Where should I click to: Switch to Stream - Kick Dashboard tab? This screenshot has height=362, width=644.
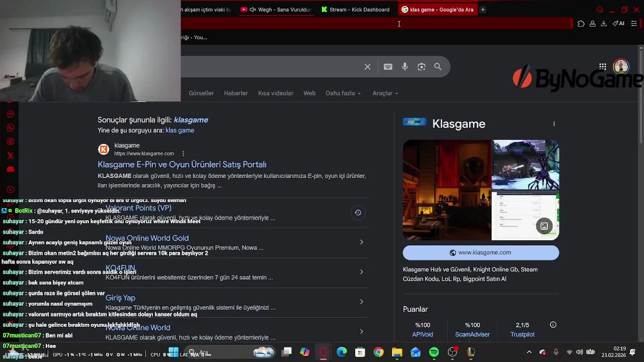[x=356, y=10]
